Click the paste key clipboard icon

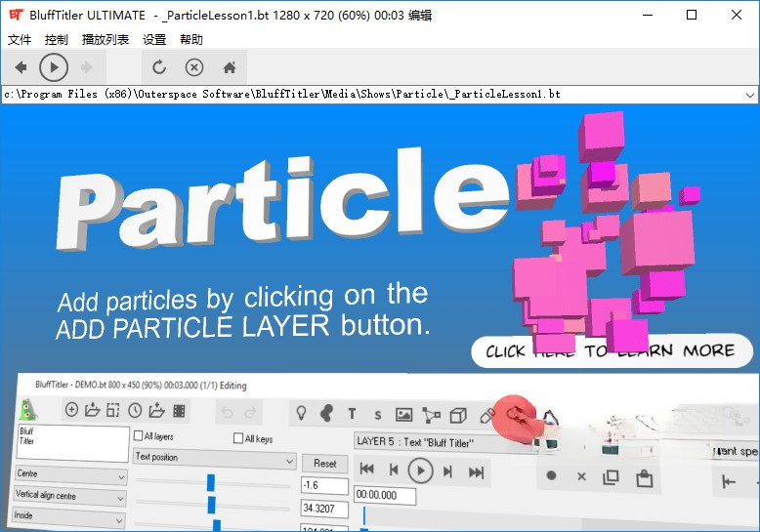644,478
